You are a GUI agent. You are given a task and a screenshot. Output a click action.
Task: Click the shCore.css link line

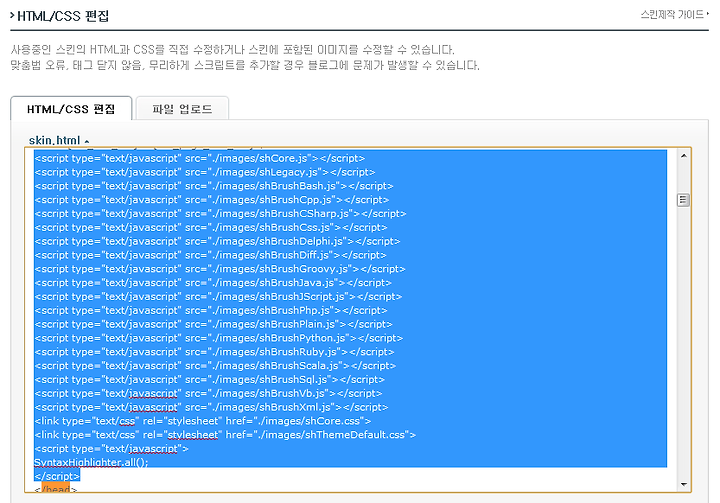coord(202,421)
